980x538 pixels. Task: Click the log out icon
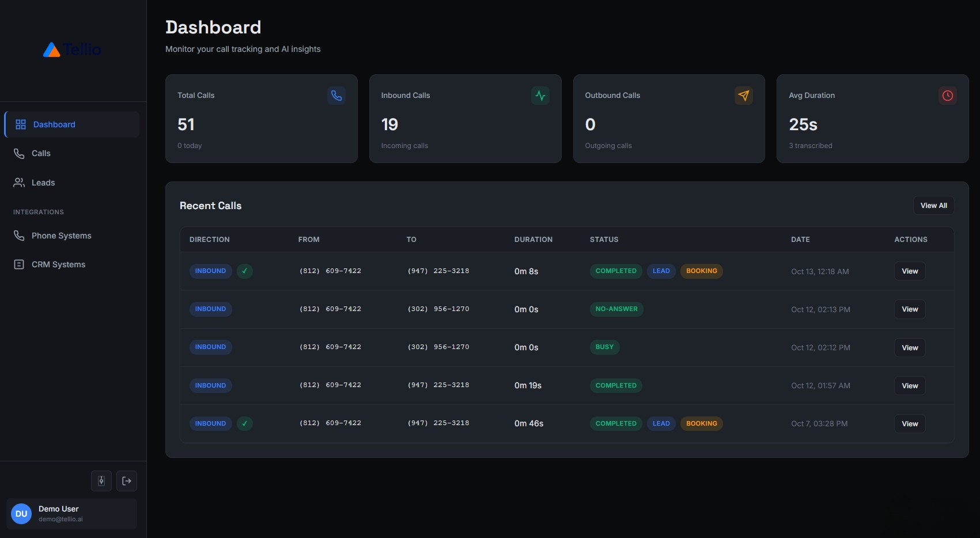[x=126, y=480]
